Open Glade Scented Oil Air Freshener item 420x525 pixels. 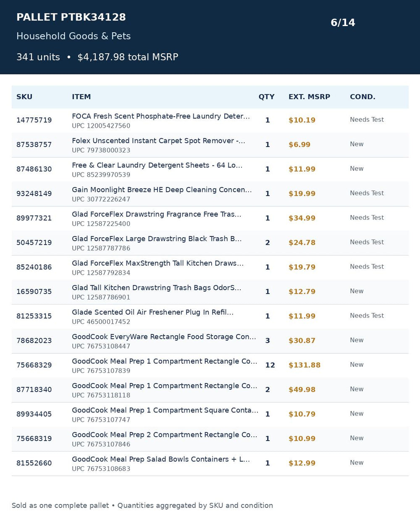click(x=152, y=312)
